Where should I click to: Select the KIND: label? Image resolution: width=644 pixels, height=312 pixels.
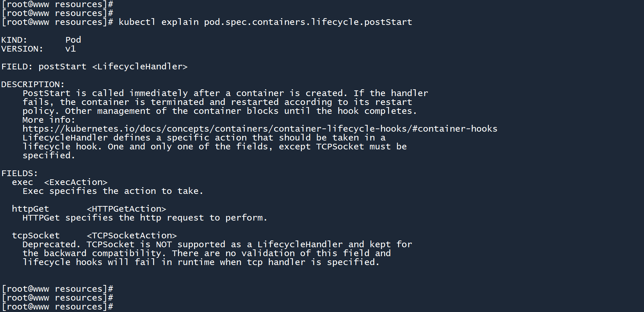pyautogui.click(x=14, y=40)
